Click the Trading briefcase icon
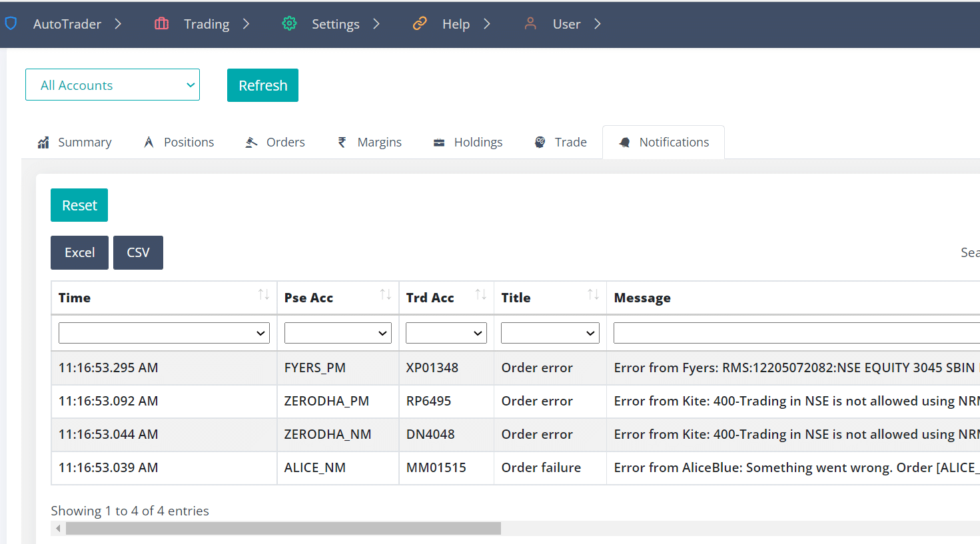 coord(161,24)
